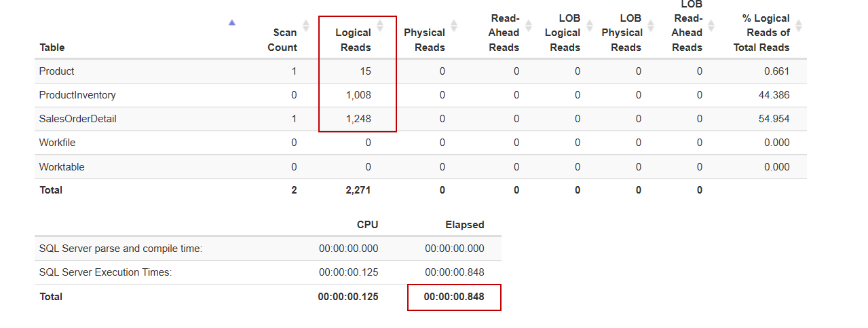
Task: Click total logical reads value 2,271
Action: coord(358,190)
